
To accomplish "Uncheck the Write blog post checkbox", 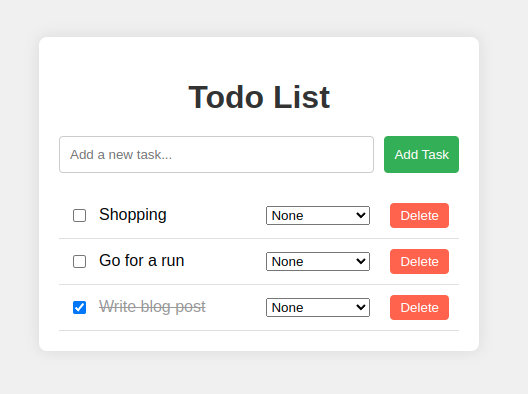I will (79, 307).
